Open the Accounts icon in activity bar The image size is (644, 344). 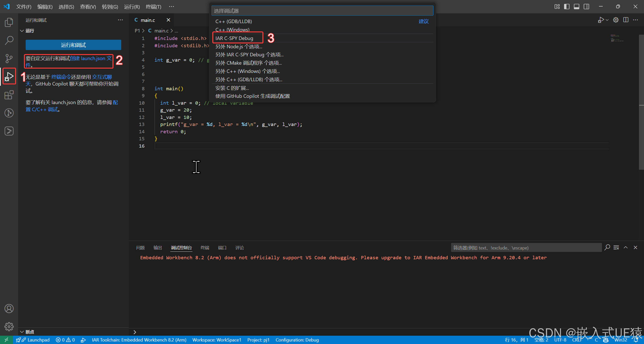click(x=9, y=309)
